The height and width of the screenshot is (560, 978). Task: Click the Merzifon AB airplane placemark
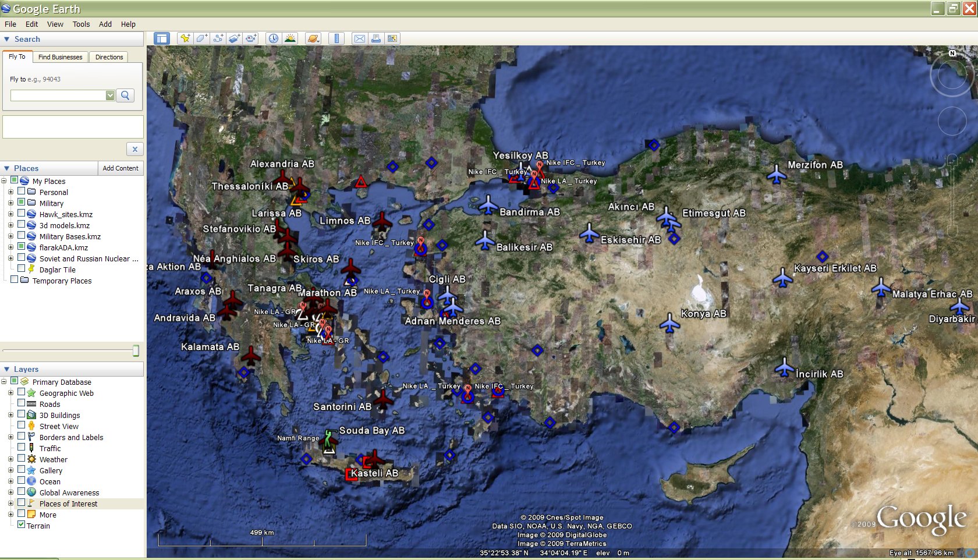[x=777, y=173]
